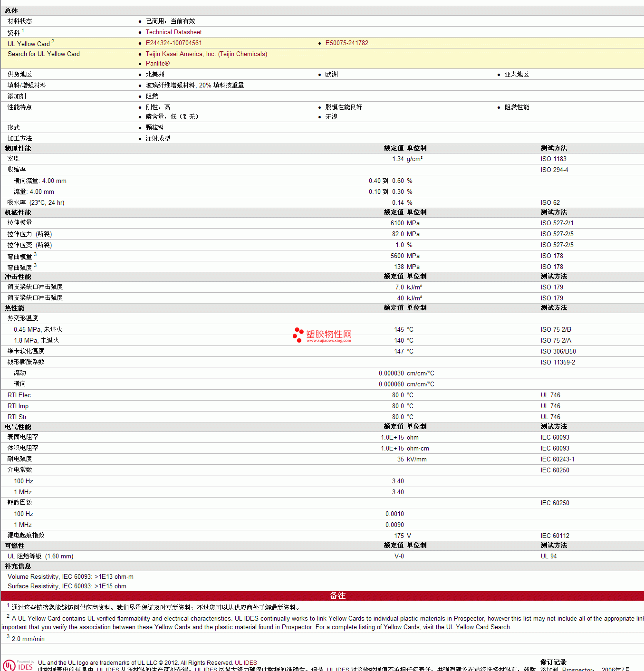Select the ISO 294-4 test method
Screen dimensions: 644x671
coord(554,170)
